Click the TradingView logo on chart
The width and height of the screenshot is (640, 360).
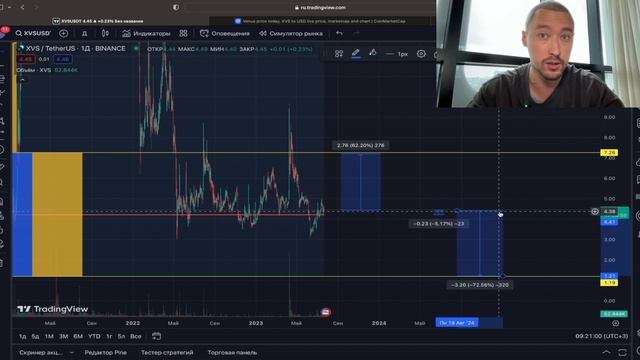pyautogui.click(x=53, y=309)
